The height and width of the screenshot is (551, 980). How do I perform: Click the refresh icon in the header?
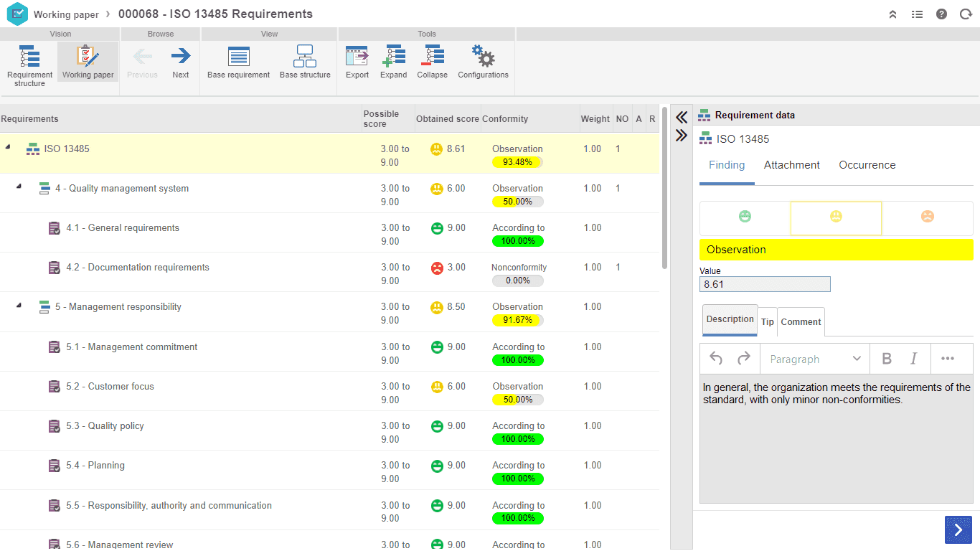[x=966, y=14]
